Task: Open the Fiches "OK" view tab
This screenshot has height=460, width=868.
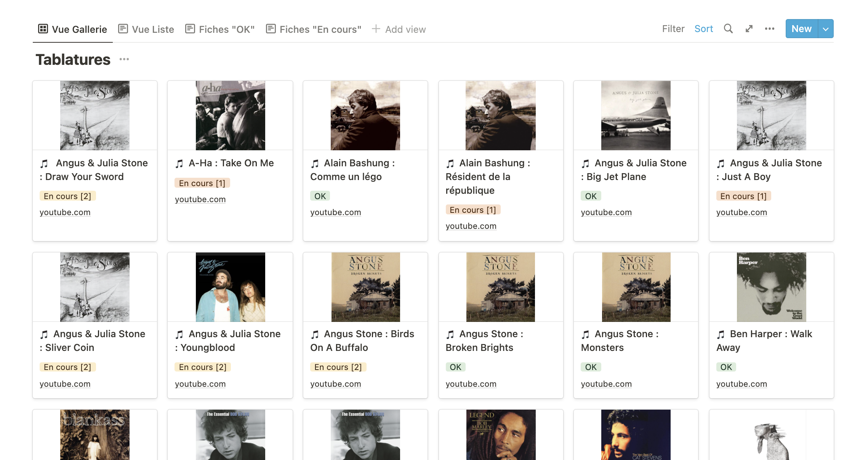Action: point(220,29)
